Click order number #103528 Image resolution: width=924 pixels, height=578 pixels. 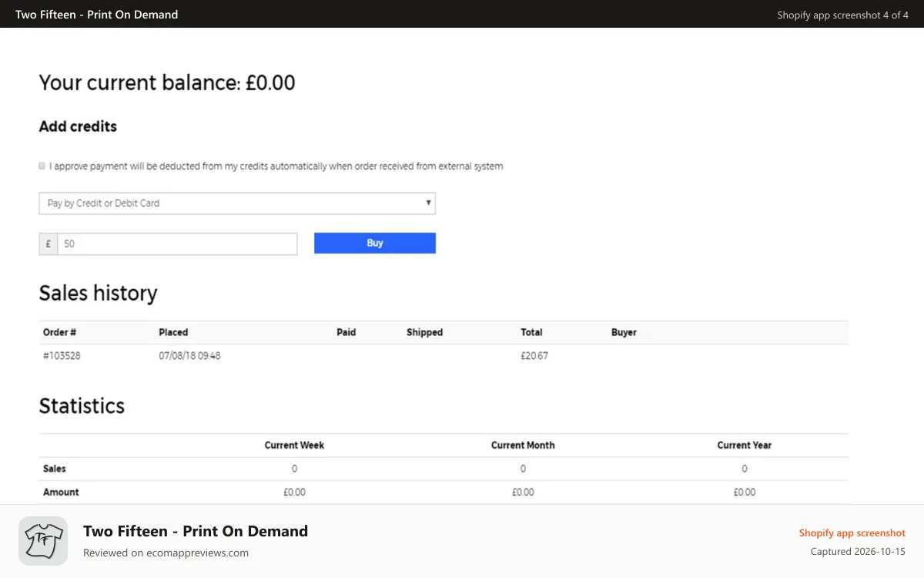click(62, 356)
